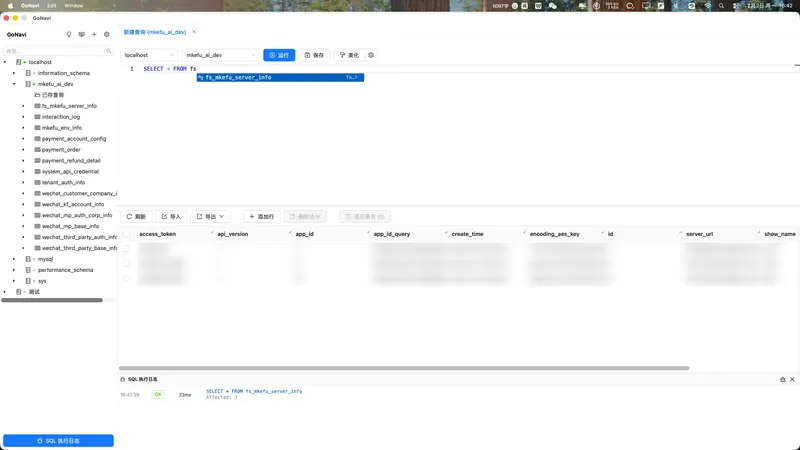Click the lightbulb icon in GoNavi sidebar header
Screen dimensions: 800x450
[x=69, y=34]
